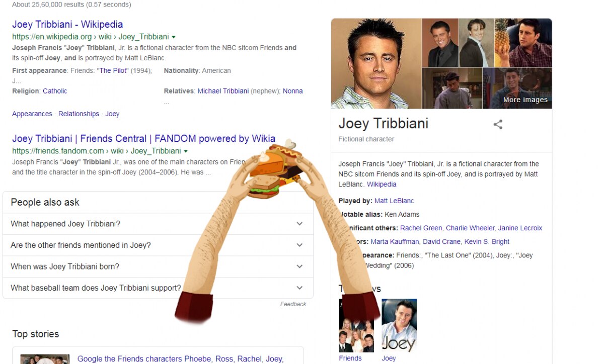
Task: Open the Wikipedia URL dropdown arrow
Action: coord(174,37)
